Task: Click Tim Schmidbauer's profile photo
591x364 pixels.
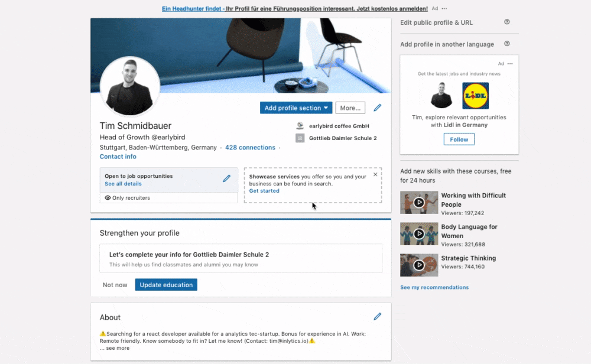Action: point(130,86)
